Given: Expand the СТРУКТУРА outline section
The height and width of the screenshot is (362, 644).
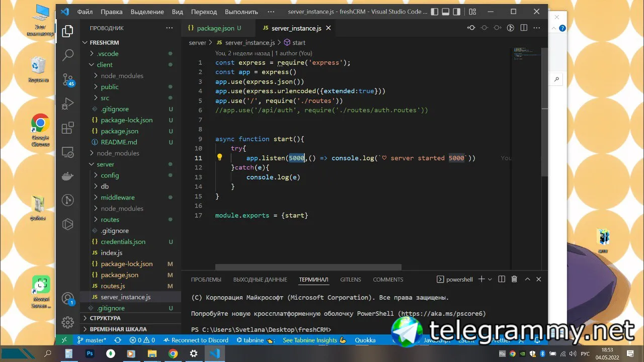Looking at the screenshot, I should pyautogui.click(x=130, y=318).
